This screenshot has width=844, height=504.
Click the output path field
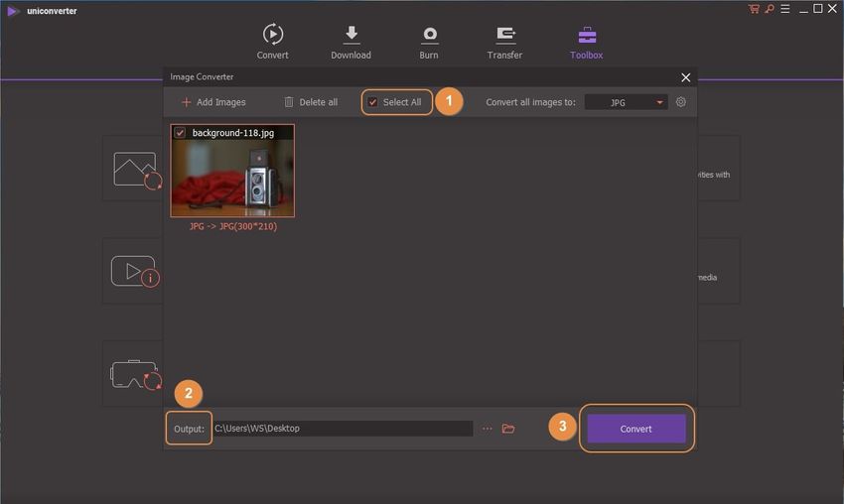point(342,429)
